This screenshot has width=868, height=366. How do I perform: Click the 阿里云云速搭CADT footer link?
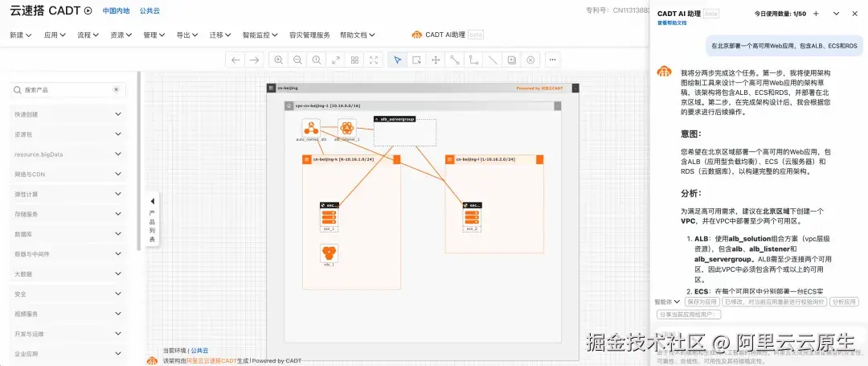[x=211, y=361]
